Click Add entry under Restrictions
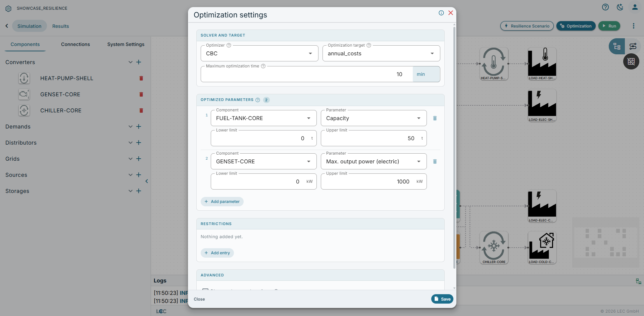 point(217,253)
